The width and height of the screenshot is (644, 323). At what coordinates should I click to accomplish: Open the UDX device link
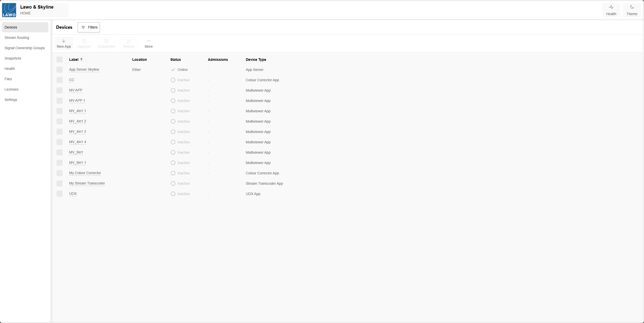pos(73,194)
